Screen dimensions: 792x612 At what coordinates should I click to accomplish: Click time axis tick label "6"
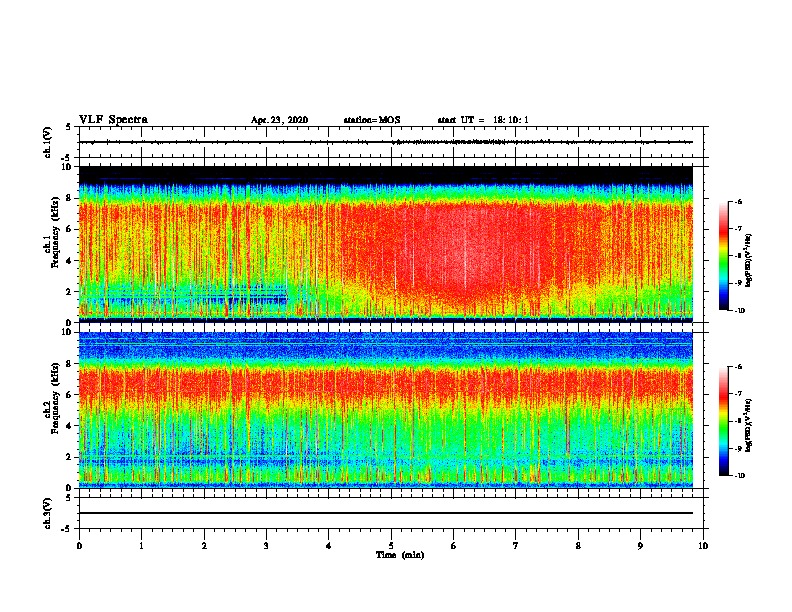[x=454, y=546]
